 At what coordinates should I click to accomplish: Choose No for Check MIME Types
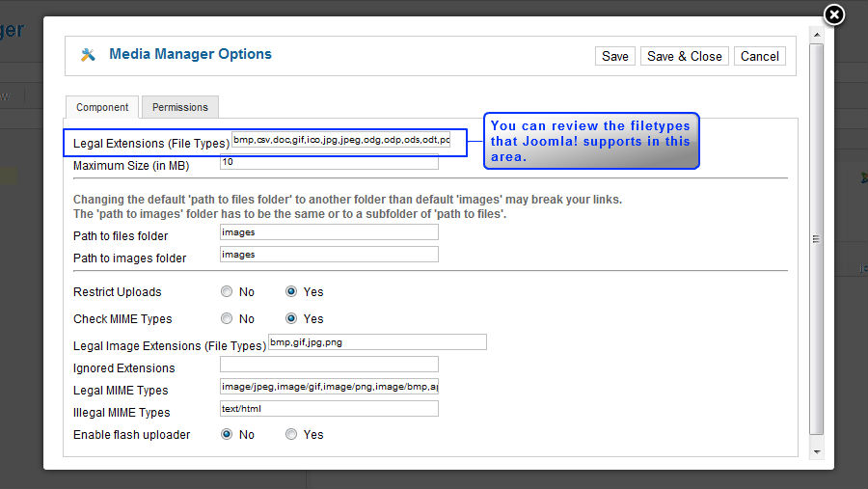(227, 318)
